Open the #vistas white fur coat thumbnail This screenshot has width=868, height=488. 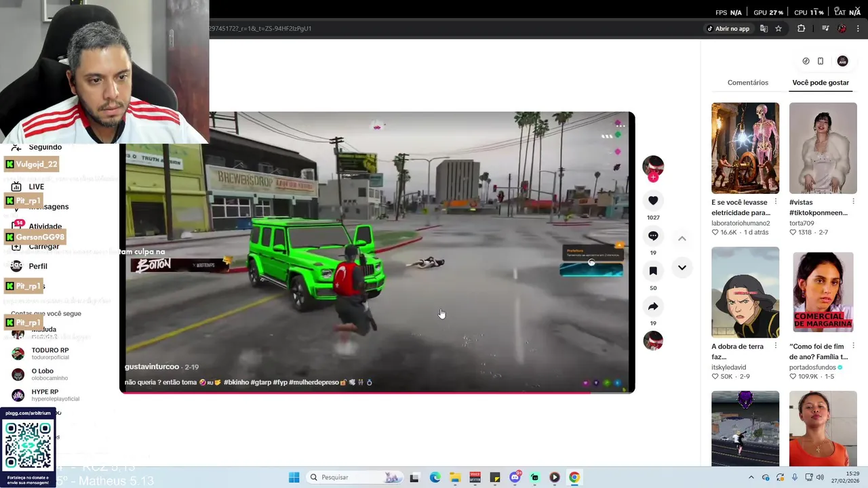point(823,148)
